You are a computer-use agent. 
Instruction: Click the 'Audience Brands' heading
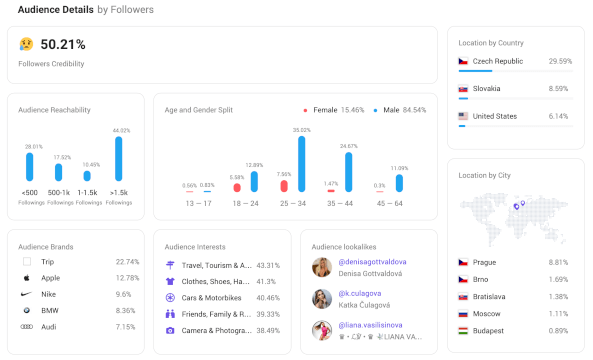[45, 247]
